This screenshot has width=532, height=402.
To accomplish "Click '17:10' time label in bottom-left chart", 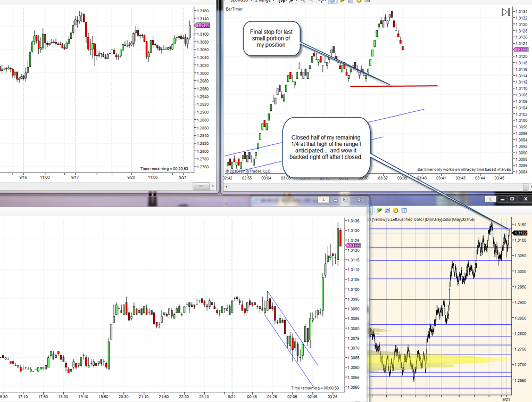I will (23, 397).
